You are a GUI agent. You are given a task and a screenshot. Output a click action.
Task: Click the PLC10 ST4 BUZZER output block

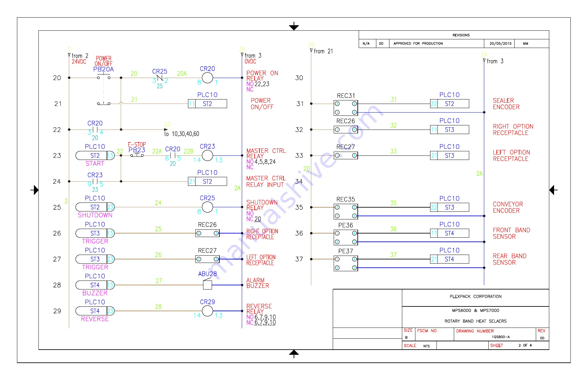[95, 285]
